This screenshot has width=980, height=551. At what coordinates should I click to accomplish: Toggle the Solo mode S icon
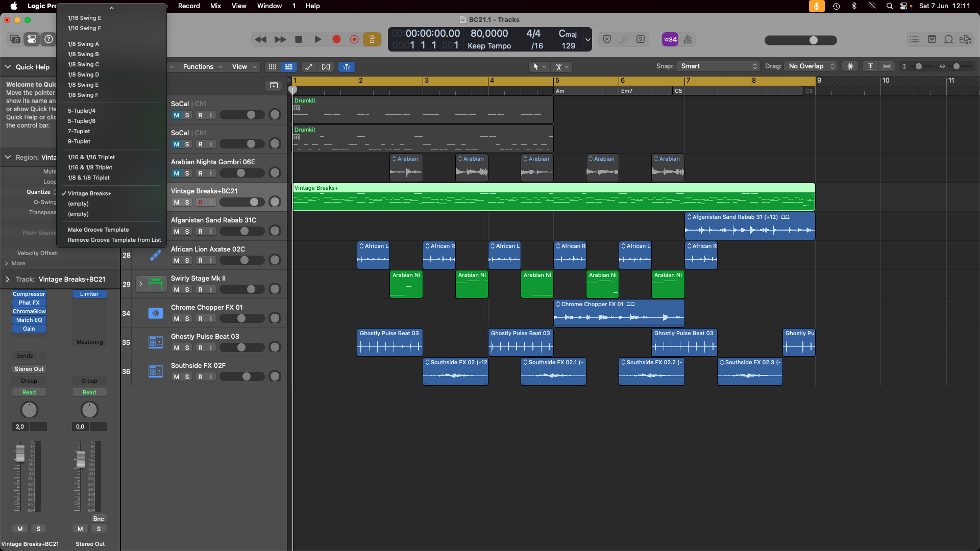coord(641,39)
